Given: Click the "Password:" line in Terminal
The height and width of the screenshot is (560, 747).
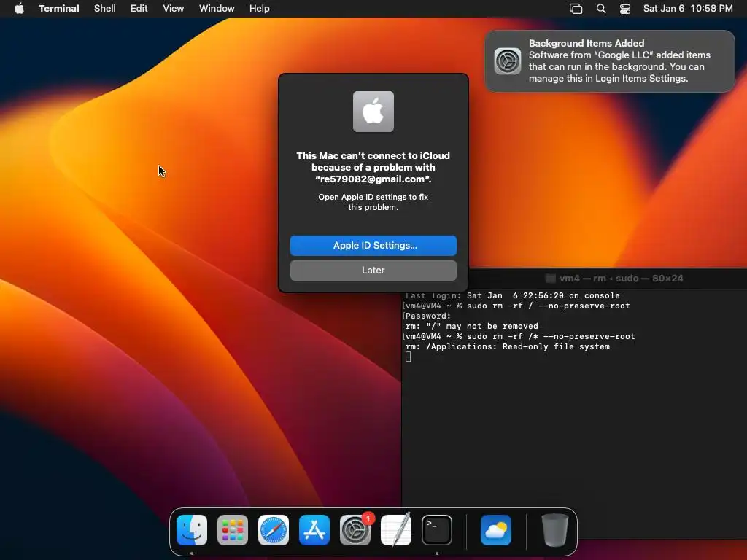Looking at the screenshot, I should [427, 316].
